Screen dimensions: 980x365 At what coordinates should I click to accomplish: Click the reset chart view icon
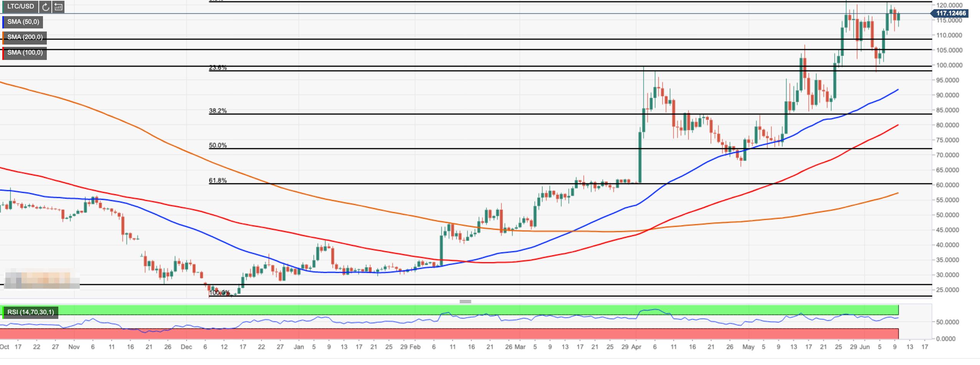pyautogui.click(x=58, y=7)
